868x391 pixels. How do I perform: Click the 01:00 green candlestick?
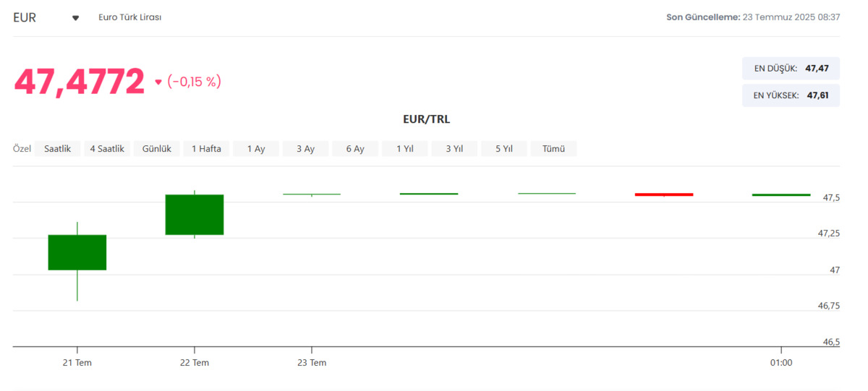pos(781,194)
